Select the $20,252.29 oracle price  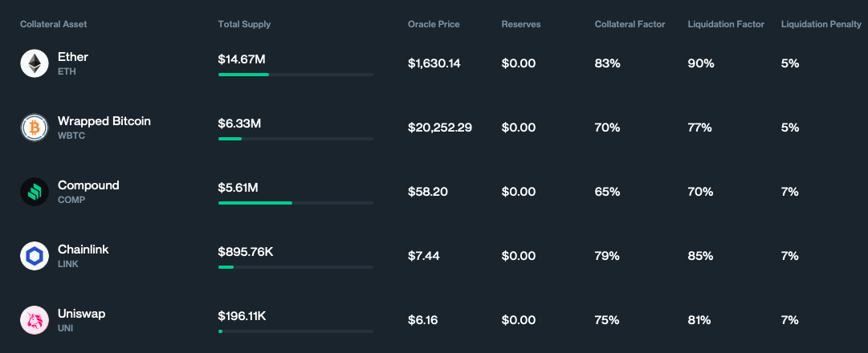point(440,128)
